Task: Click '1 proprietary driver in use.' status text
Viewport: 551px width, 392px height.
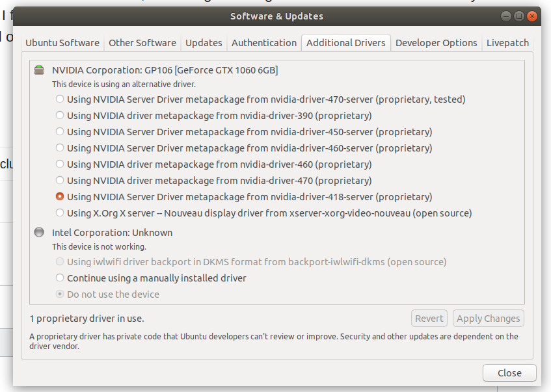Action: 87,319
